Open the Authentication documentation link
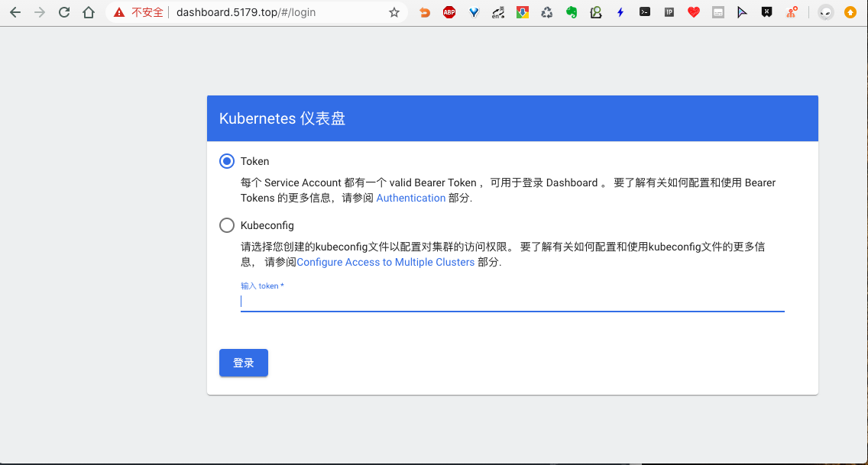The width and height of the screenshot is (868, 465). 411,198
